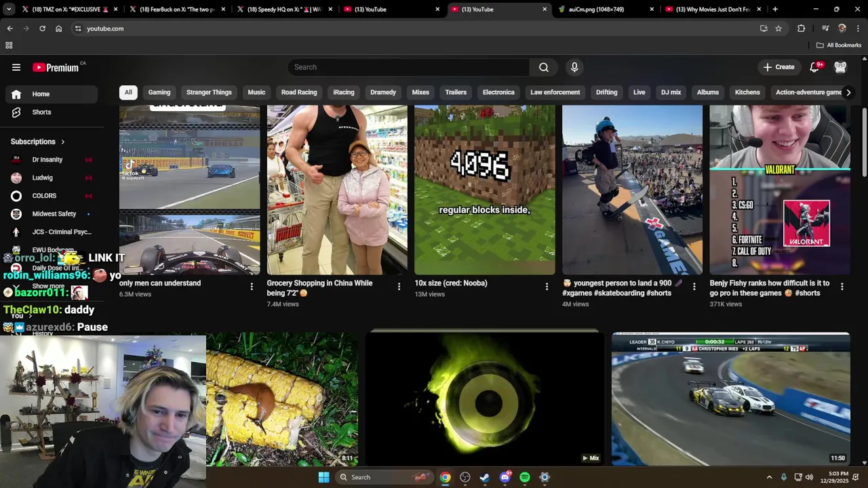Click the taskbar Search box

pos(385,477)
